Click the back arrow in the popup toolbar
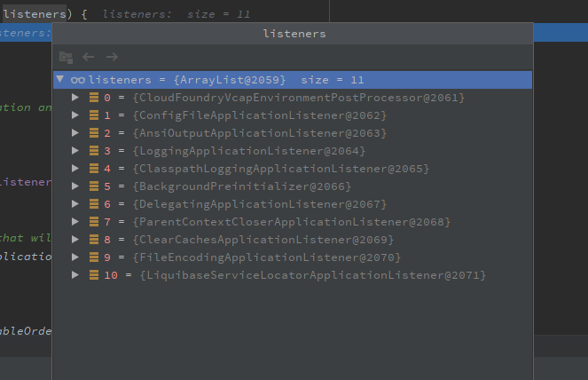The height and width of the screenshot is (380, 588). [x=89, y=57]
